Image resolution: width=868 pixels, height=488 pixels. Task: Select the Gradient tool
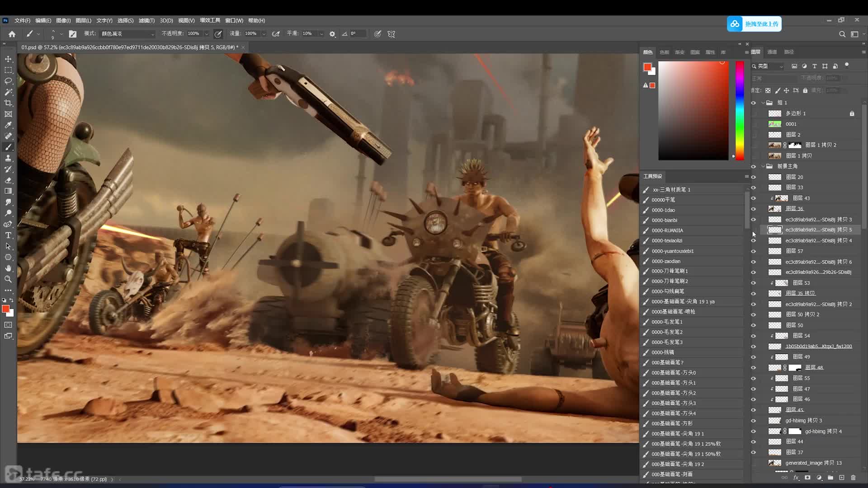[x=8, y=191]
